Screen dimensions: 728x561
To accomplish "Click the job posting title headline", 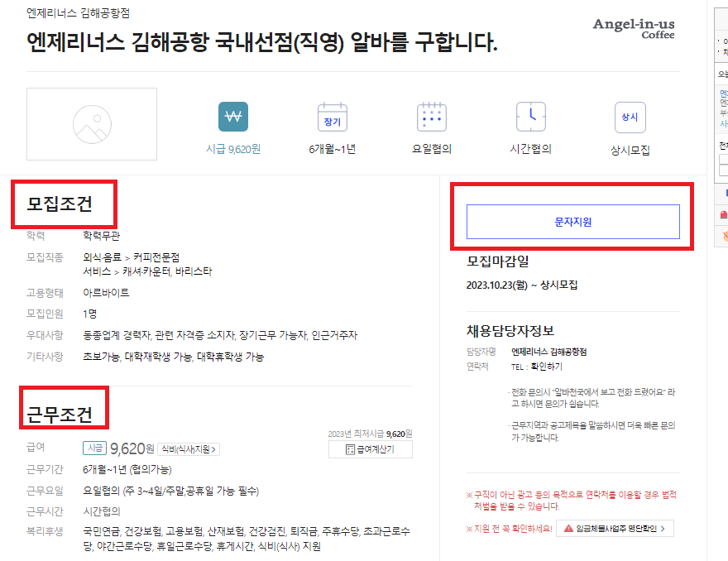I will [262, 43].
